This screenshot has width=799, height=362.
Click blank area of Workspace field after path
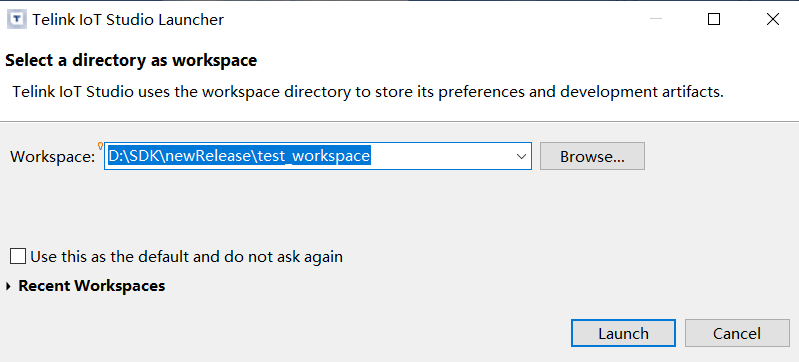point(441,156)
